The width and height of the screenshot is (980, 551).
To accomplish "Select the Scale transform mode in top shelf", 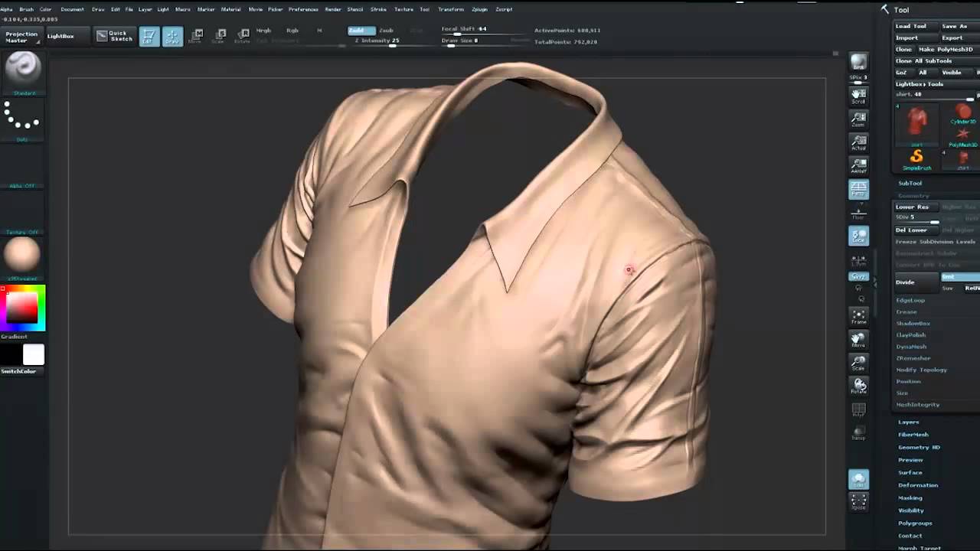I will 220,36.
